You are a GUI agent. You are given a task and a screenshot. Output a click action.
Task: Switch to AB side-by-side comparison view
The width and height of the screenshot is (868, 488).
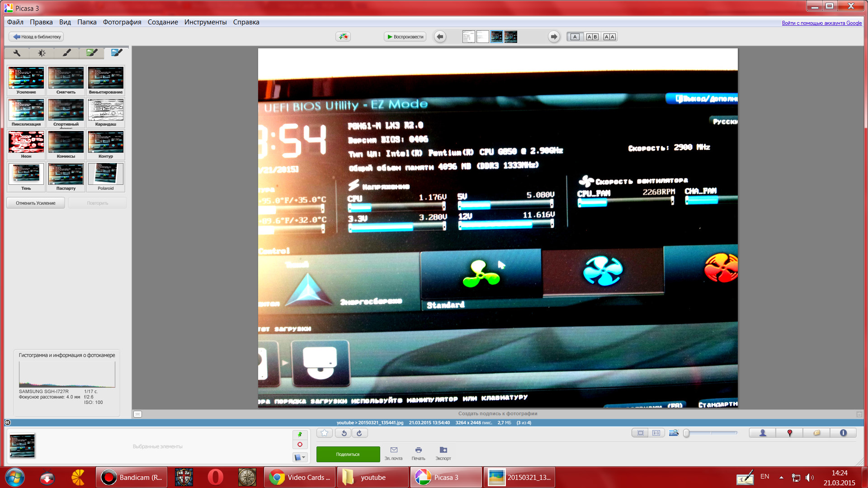(x=592, y=37)
